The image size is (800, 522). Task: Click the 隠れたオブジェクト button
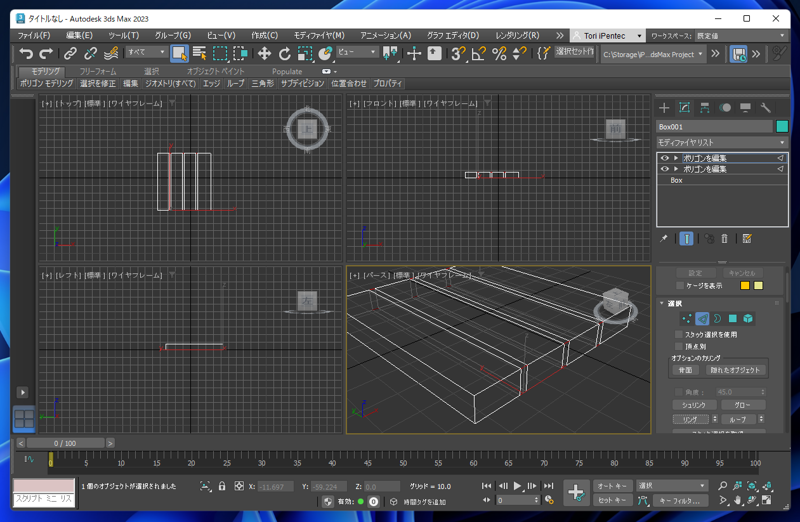[735, 370]
